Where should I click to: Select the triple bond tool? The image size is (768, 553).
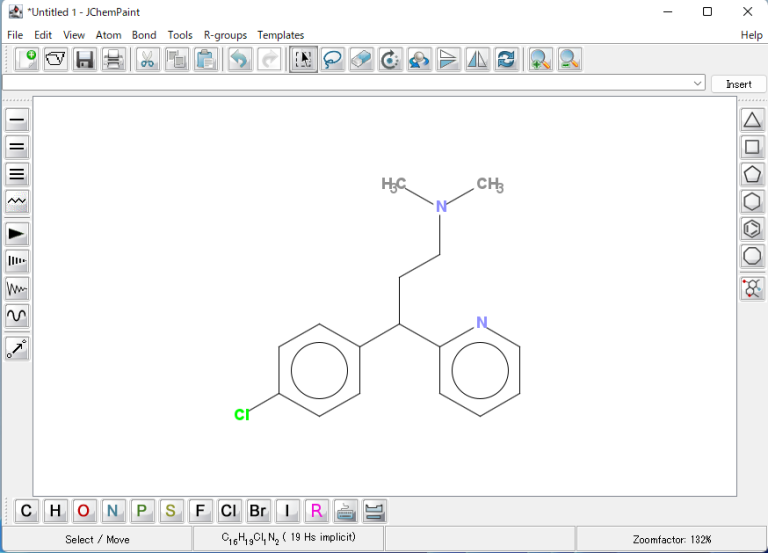click(x=17, y=174)
